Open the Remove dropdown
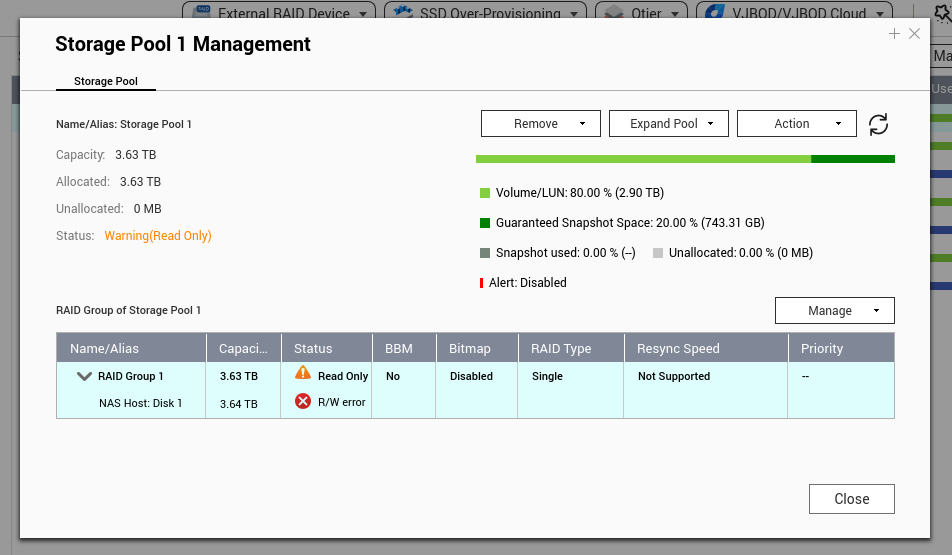Image resolution: width=952 pixels, height=555 pixels. [x=540, y=123]
